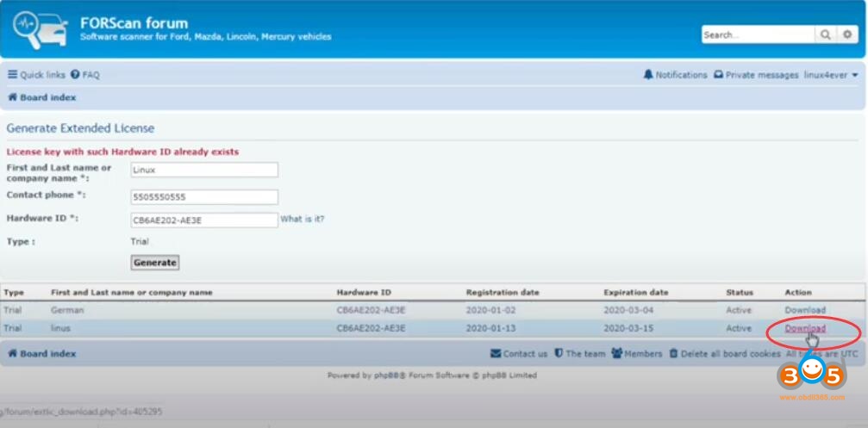Click registration date 2020-01-13 cell
This screenshot has height=428, width=868.
coord(490,328)
